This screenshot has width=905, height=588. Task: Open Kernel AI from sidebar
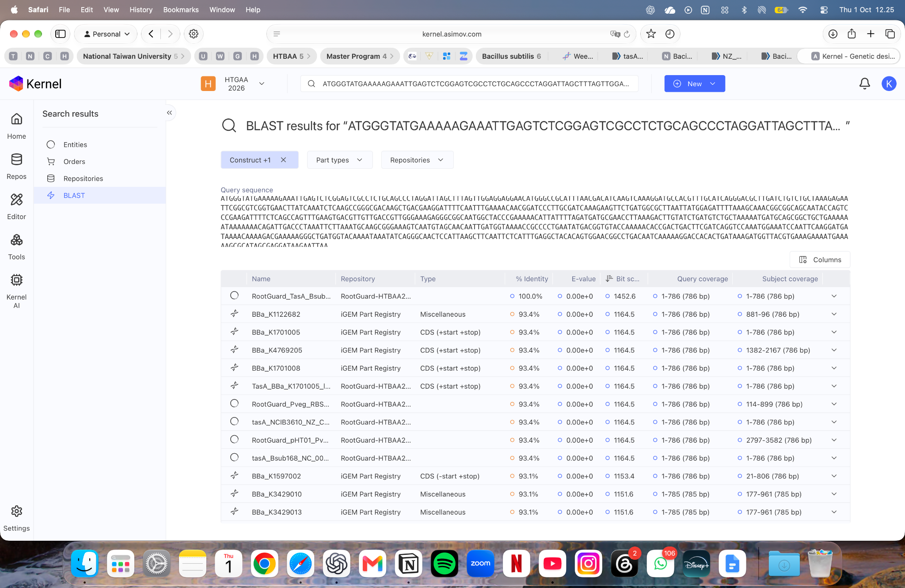pyautogui.click(x=16, y=291)
